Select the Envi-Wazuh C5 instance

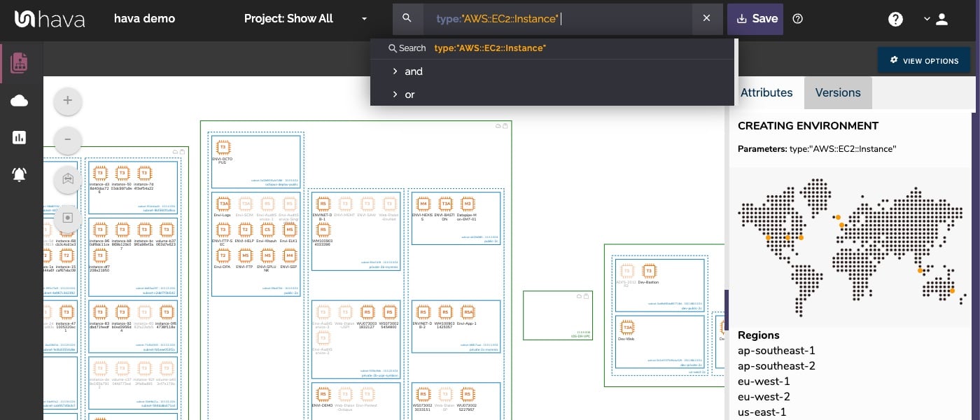pos(267,230)
